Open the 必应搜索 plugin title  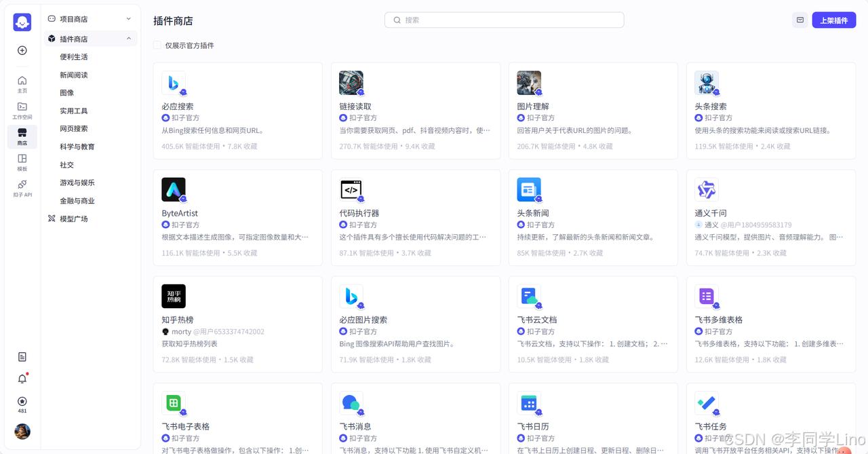178,107
